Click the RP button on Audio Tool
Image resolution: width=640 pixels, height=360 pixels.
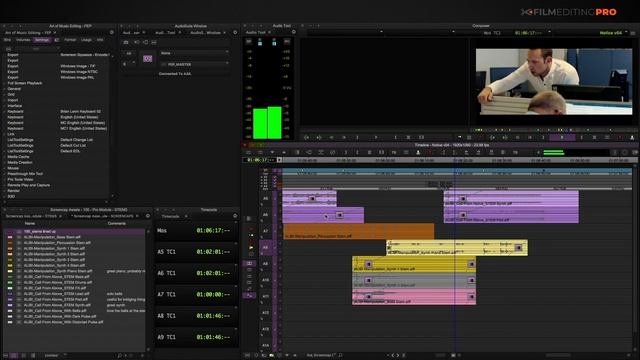coord(249,41)
